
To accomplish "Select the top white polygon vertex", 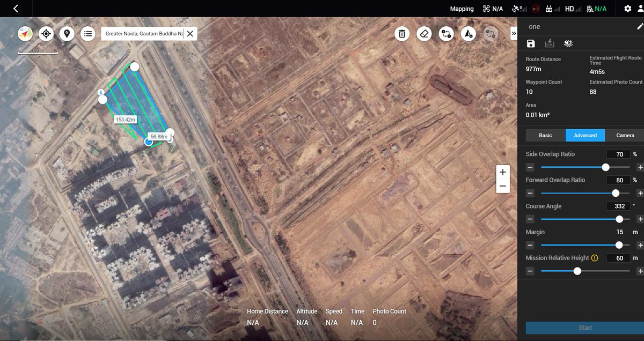I will [135, 66].
